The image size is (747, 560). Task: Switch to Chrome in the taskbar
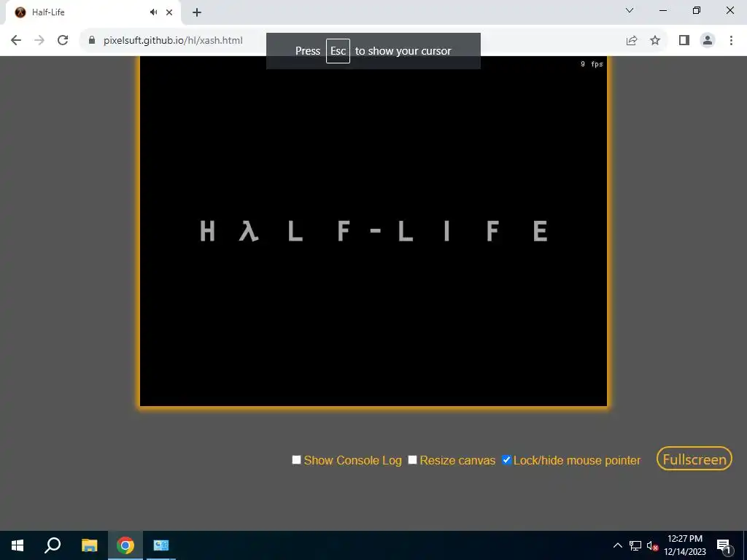coord(125,545)
